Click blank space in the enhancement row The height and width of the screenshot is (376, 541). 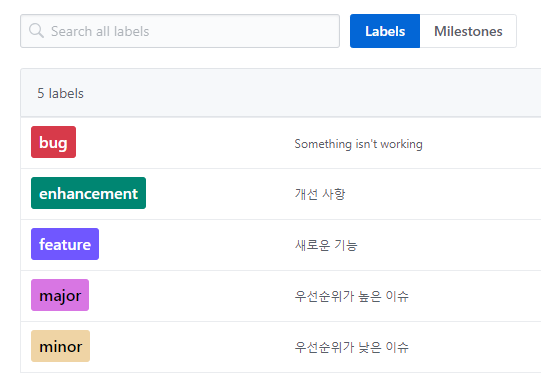pyautogui.click(x=221, y=194)
